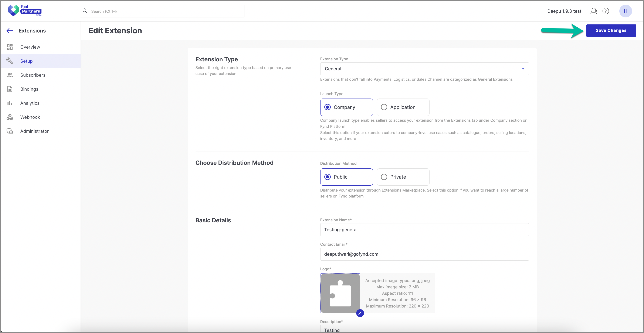Click the Setup wrench icon
Screen dimensions: 644x333
tap(10, 61)
